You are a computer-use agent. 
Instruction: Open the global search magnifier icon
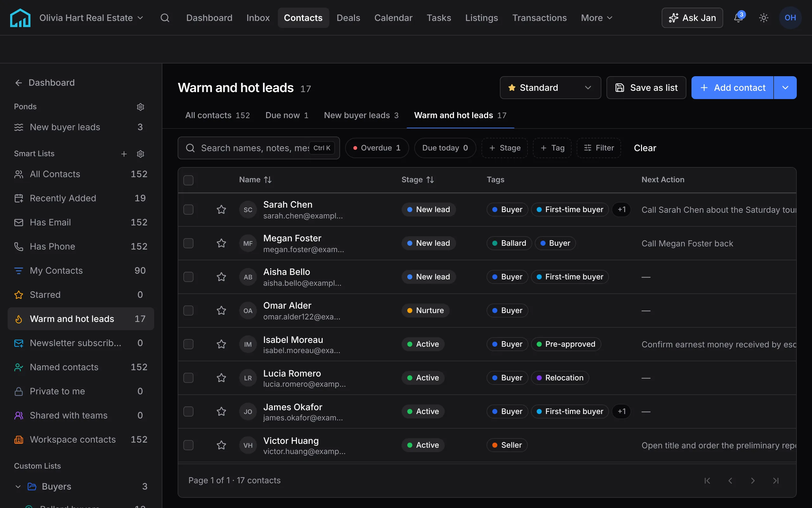coord(165,18)
